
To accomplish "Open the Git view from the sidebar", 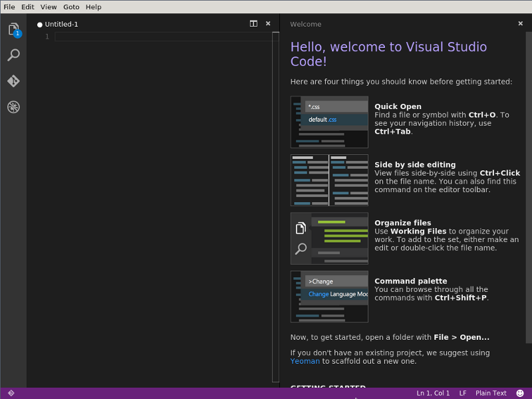I will 13,80.
